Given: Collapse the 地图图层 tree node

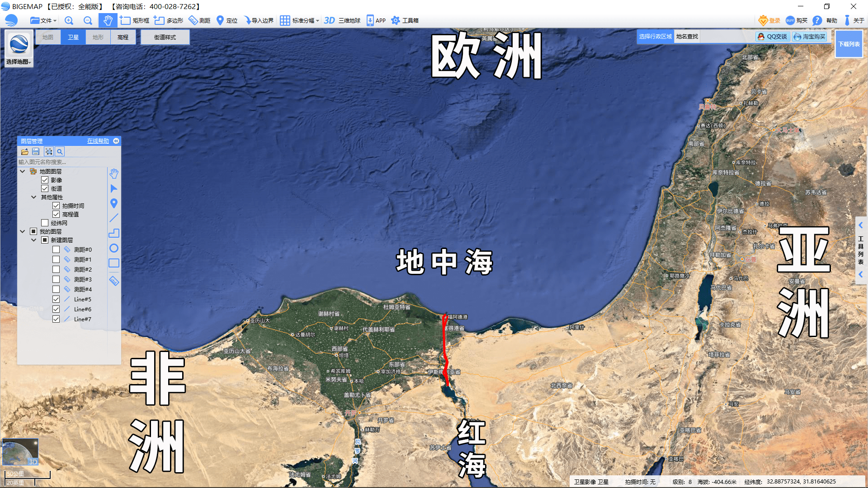Looking at the screenshot, I should click(x=22, y=171).
